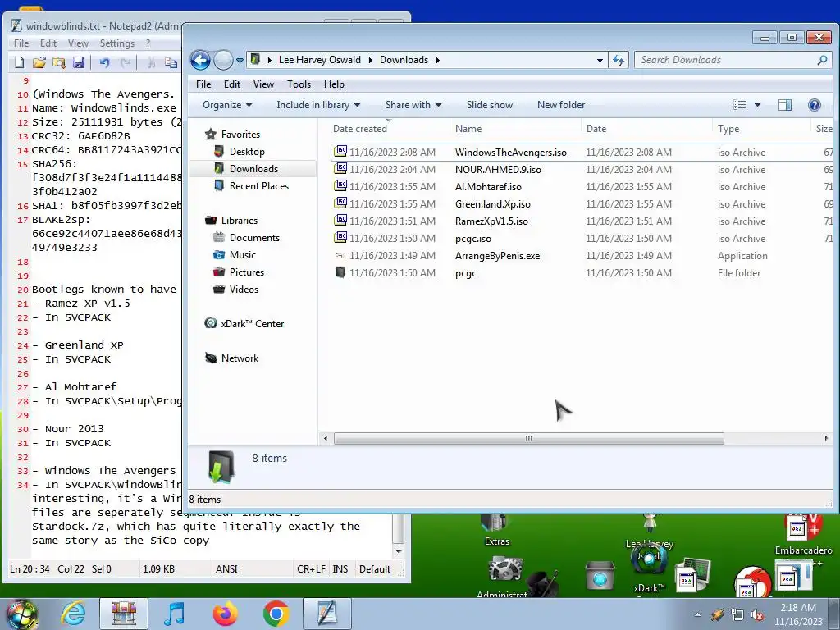Viewport: 840px width, 630px height.
Task: Open Explorer's Help menu
Action: click(334, 84)
